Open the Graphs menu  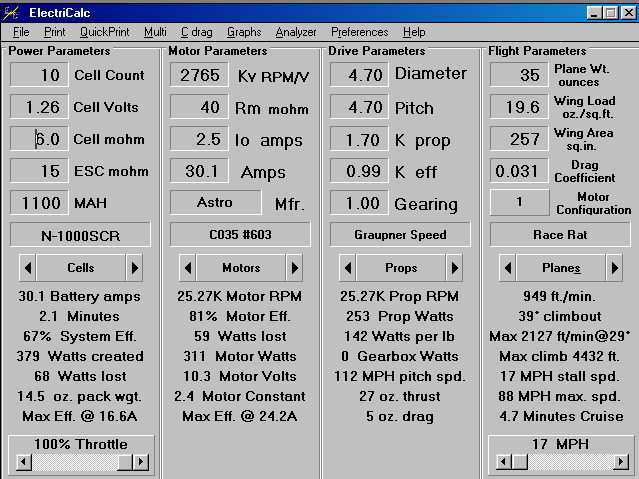tap(243, 32)
